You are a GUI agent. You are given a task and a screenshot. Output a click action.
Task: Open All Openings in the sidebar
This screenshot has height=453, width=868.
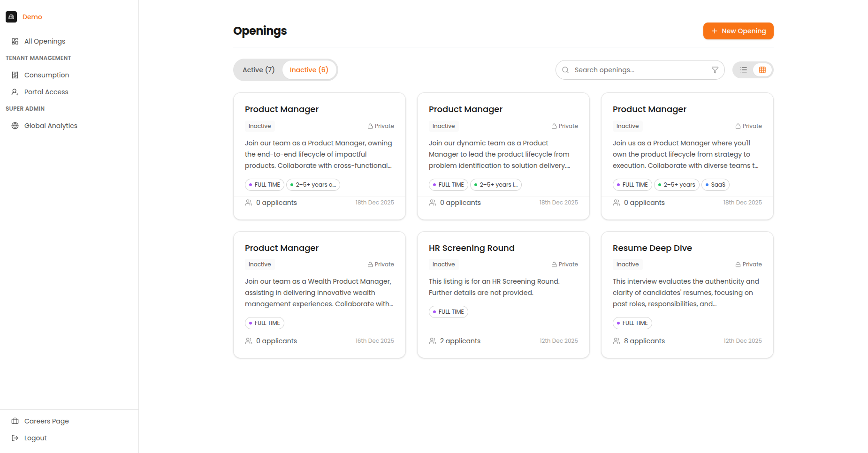coord(45,41)
